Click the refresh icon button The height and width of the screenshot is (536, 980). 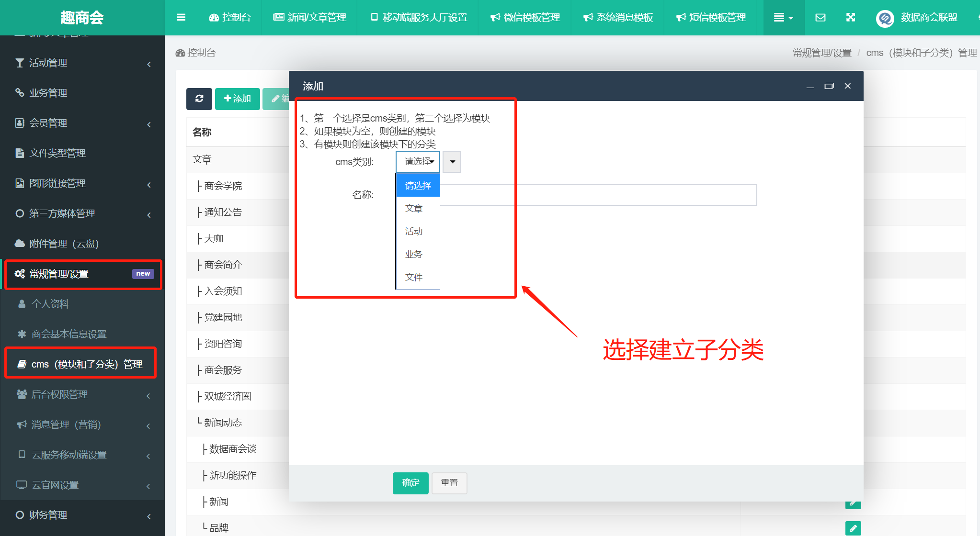(x=199, y=99)
